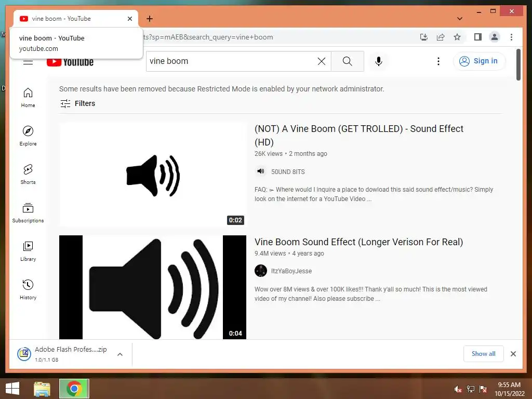Click the ItzYaBoyJesse channel avatar
Viewport: 532px width, 399px height.
click(261, 271)
